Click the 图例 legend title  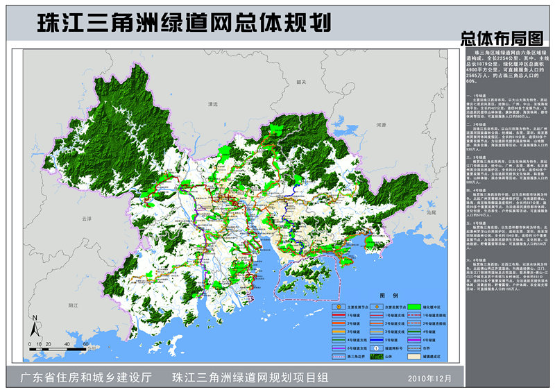pyautogui.click(x=389, y=296)
